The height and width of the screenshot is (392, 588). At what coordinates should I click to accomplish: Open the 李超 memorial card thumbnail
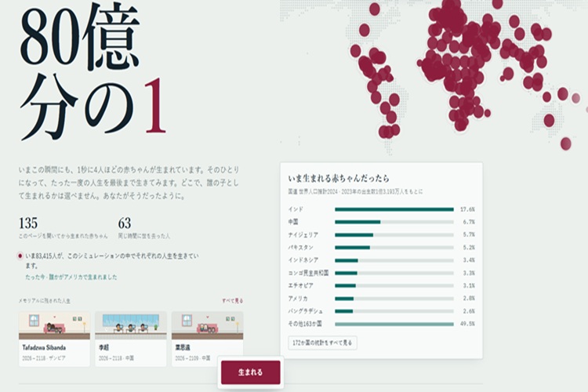pos(131,325)
